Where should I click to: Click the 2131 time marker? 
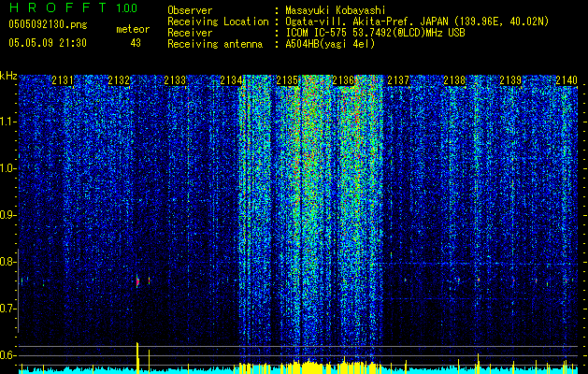(63, 80)
